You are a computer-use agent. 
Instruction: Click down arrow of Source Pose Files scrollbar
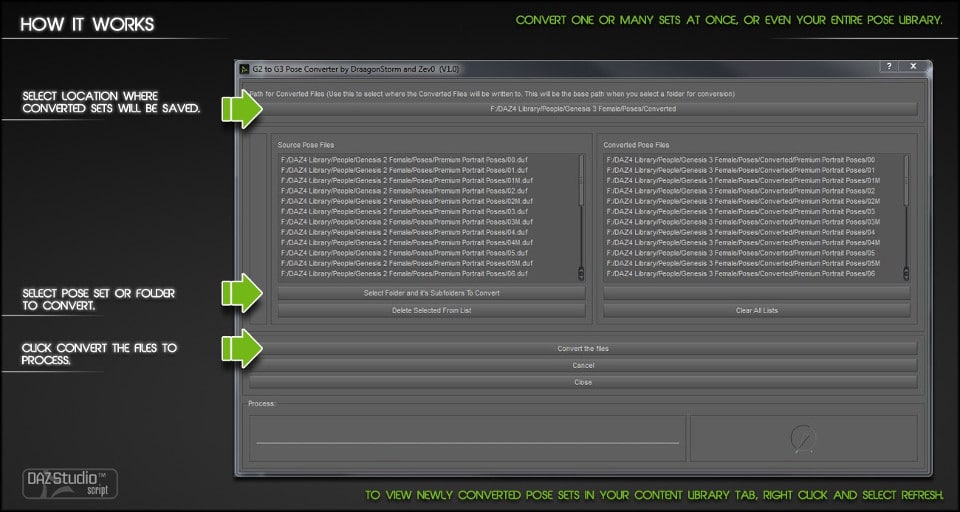coord(581,276)
